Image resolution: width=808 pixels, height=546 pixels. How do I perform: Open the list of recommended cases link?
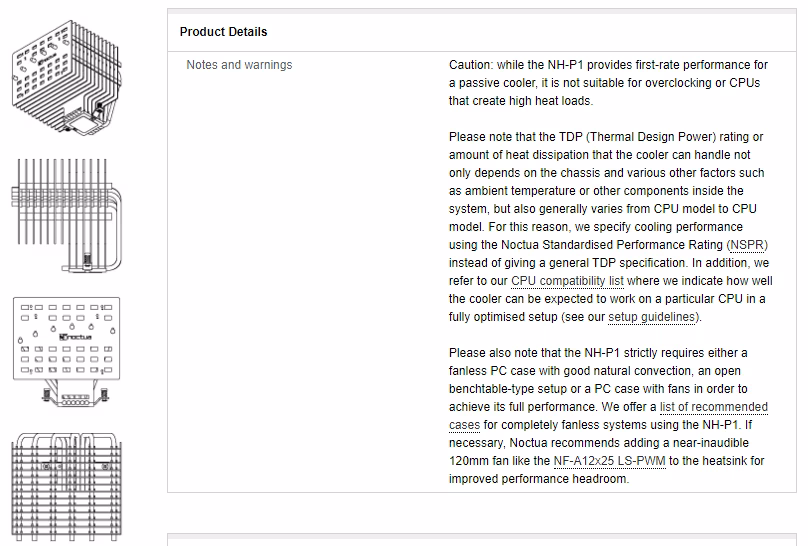tap(608, 416)
